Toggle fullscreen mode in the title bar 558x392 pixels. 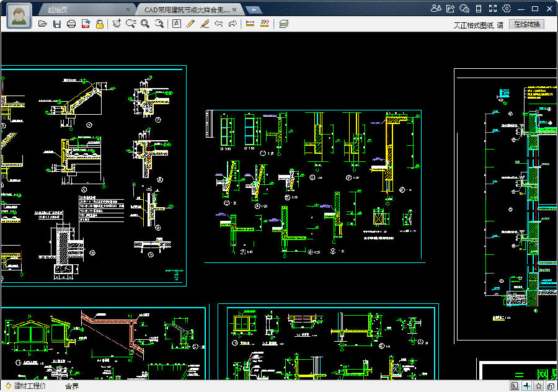pyautogui.click(x=492, y=9)
